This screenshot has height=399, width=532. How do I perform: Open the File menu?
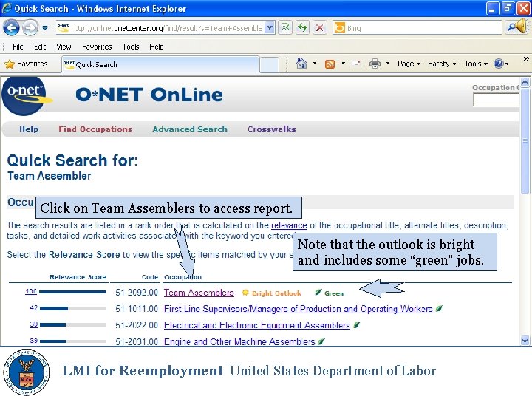coord(18,47)
